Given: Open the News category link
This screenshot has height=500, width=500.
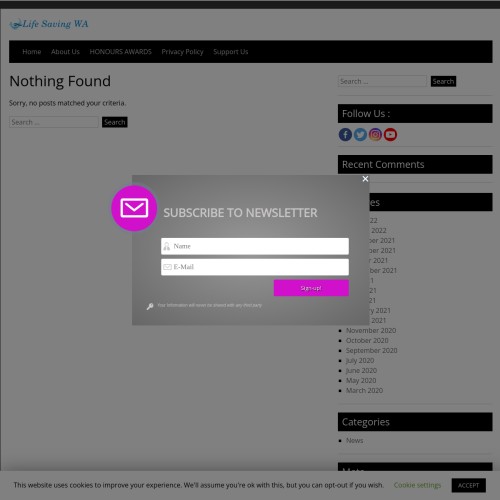Looking at the screenshot, I should point(354,440).
